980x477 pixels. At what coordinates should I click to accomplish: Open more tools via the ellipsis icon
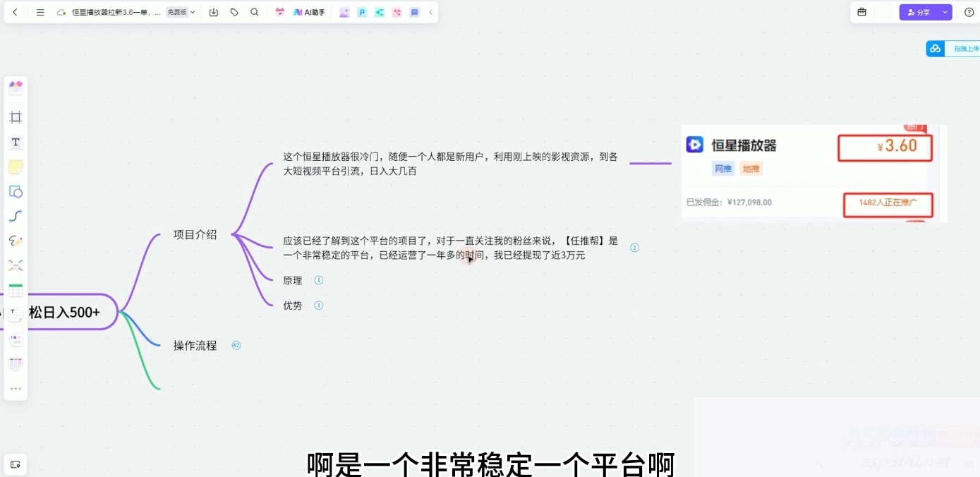pos(16,387)
